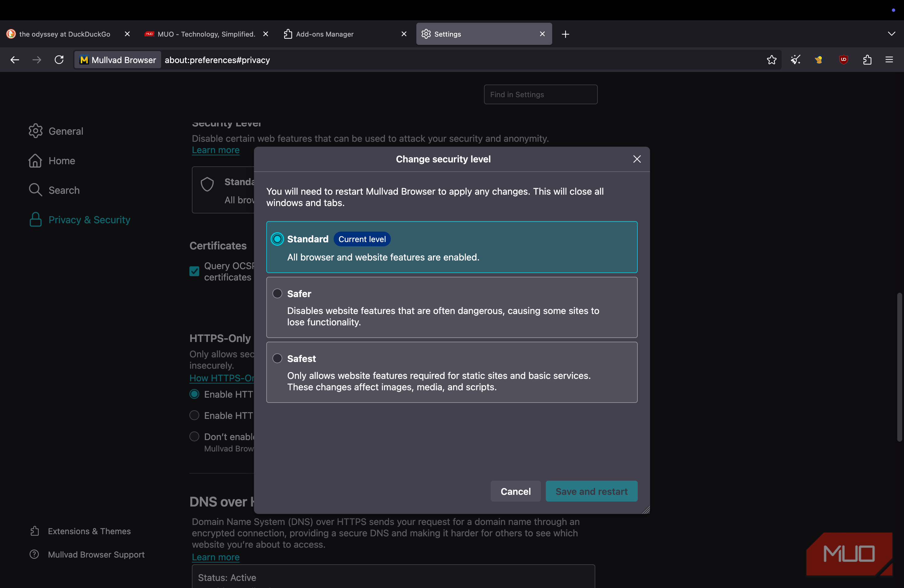Viewport: 904px width, 588px height.
Task: Open Learn more link under Security Level
Action: click(215, 150)
